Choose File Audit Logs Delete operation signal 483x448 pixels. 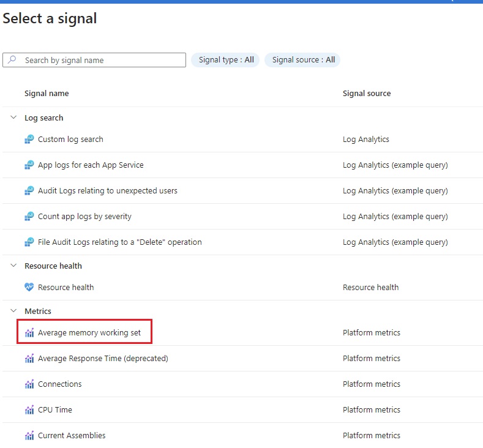pos(120,242)
